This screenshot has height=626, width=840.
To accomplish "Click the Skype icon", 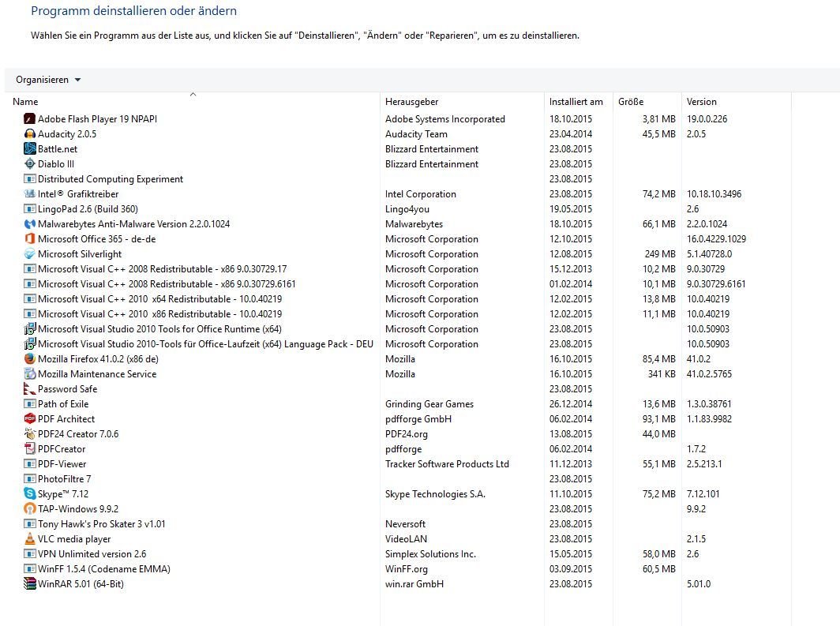I will (x=30, y=493).
